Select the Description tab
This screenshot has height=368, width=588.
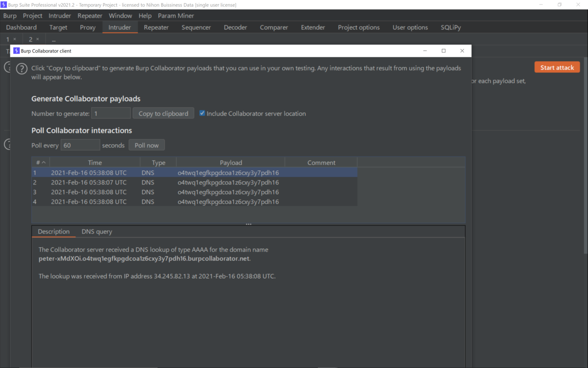coord(54,232)
